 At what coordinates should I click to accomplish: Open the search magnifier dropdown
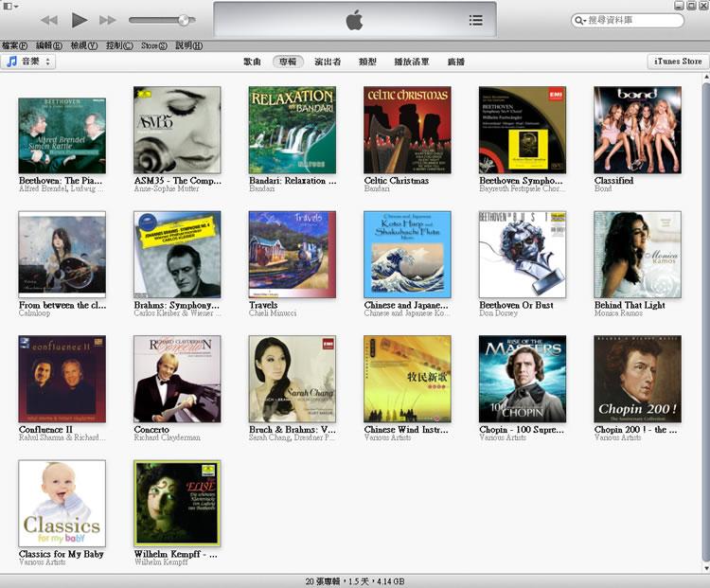580,21
